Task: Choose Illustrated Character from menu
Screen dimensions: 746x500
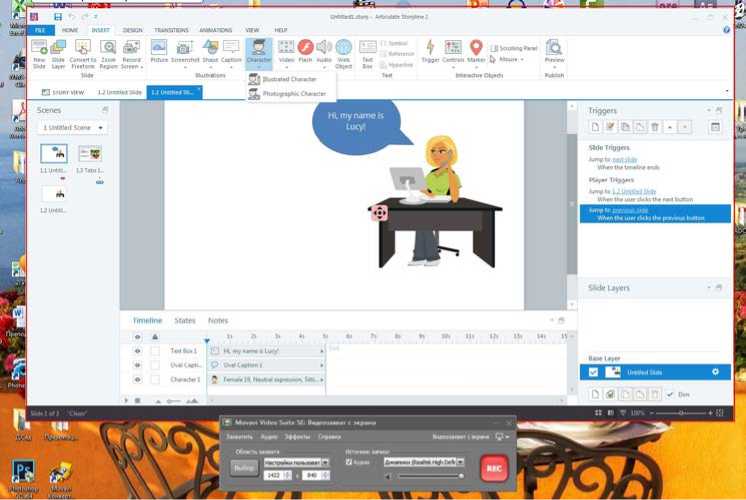Action: (290, 79)
